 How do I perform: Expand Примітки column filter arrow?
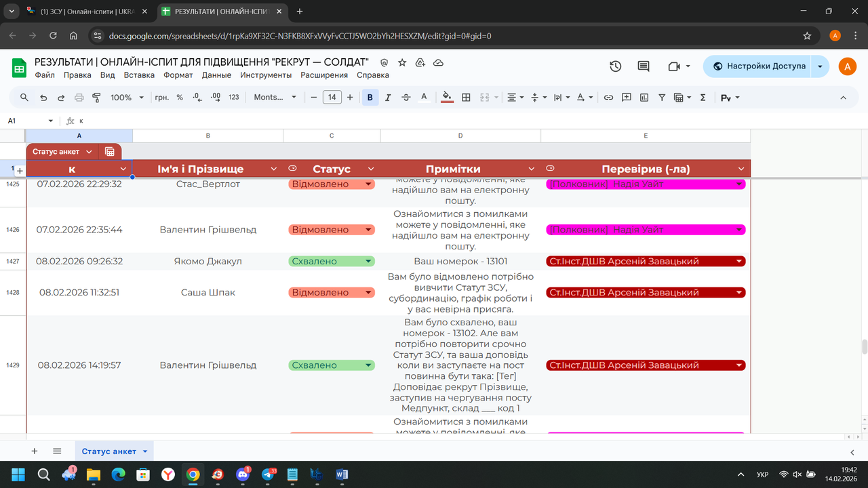click(x=532, y=169)
